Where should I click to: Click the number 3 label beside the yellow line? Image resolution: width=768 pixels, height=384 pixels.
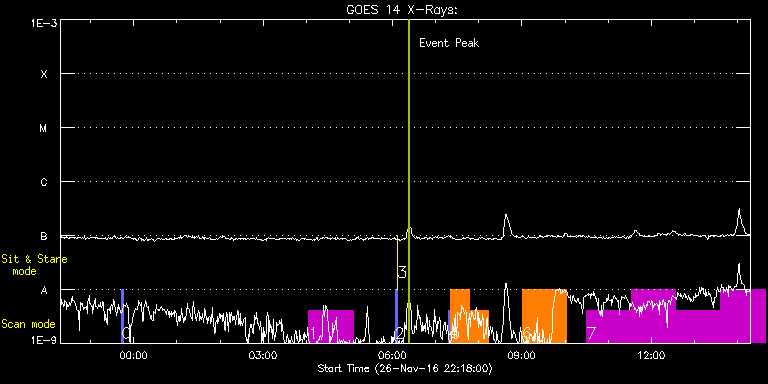(x=402, y=272)
